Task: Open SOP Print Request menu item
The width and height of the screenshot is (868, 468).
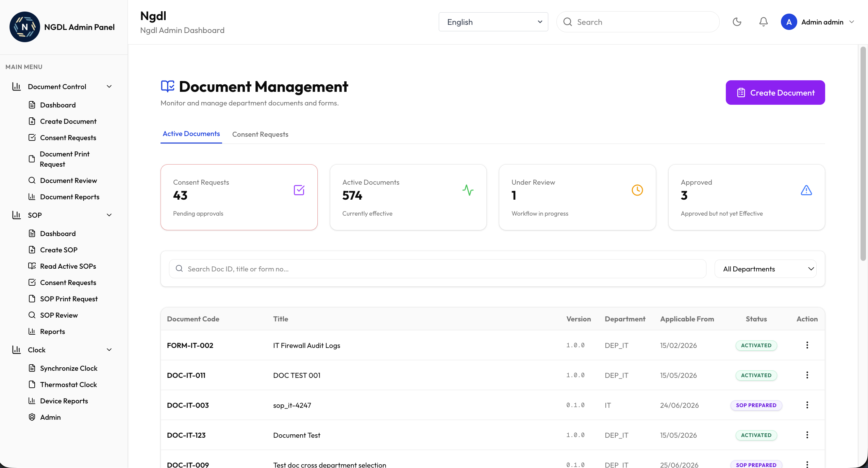Action: point(69,299)
